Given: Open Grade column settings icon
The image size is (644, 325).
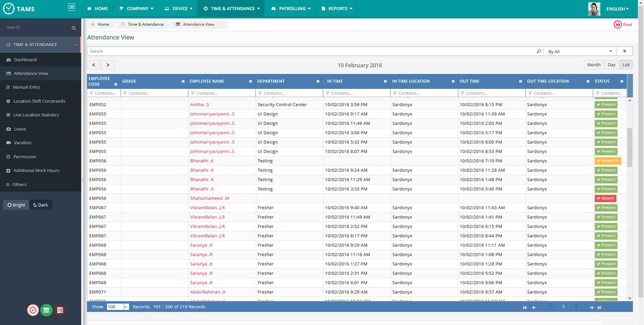Looking at the screenshot, I should pyautogui.click(x=183, y=81).
